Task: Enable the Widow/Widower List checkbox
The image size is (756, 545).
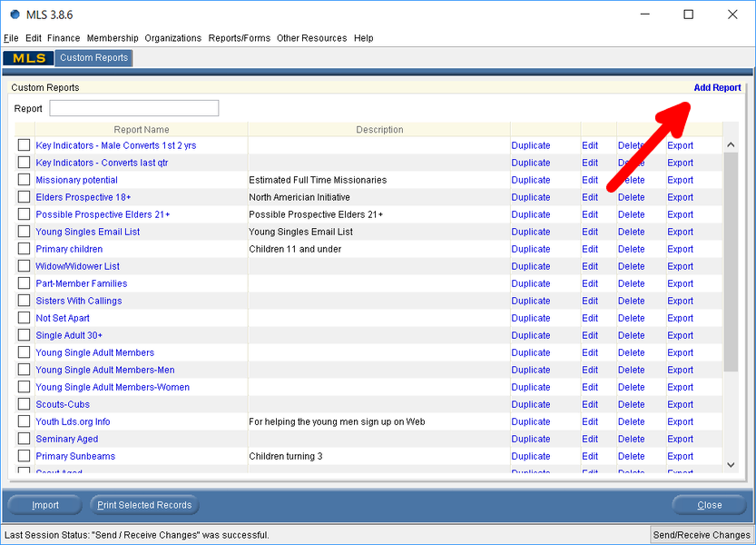Action: click(24, 266)
